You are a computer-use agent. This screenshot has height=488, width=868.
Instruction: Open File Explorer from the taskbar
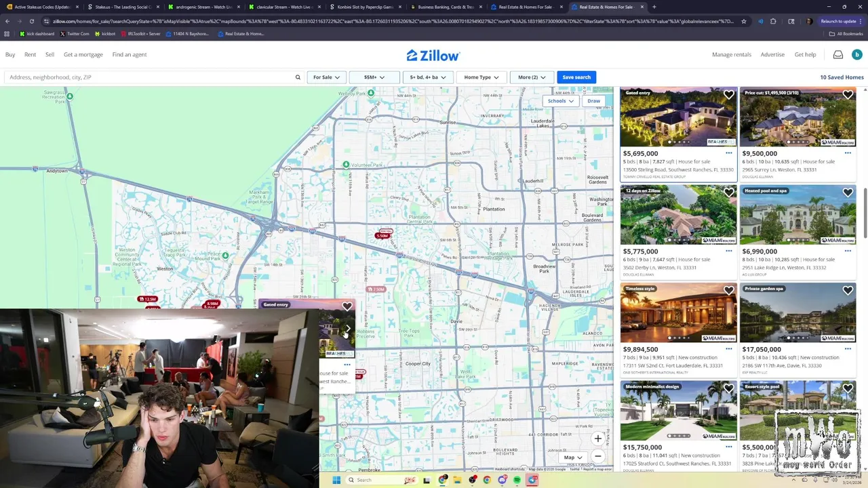458,480
